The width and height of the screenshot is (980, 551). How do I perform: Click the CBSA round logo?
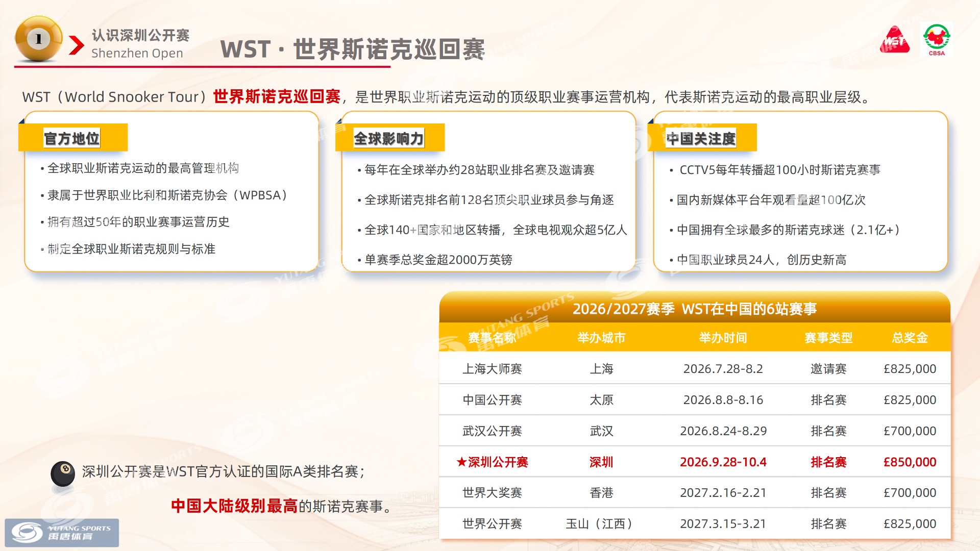[937, 39]
